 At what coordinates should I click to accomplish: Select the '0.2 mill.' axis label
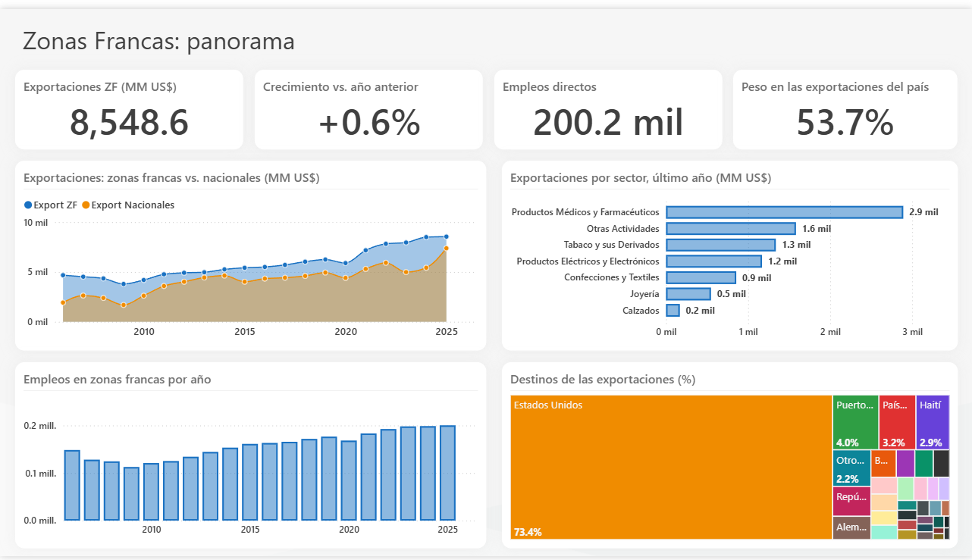click(x=40, y=426)
